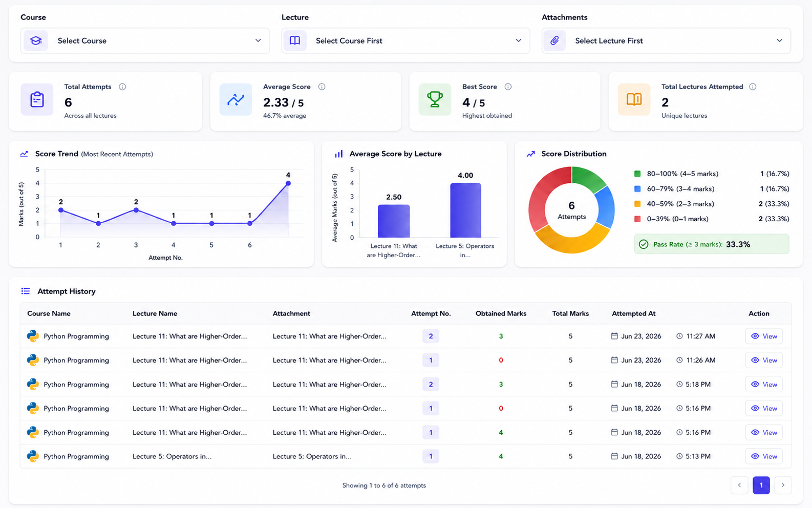Screen dimensions: 812x508
Task: Click the (Most Recent Attempts) subtitle
Action: click(x=117, y=154)
